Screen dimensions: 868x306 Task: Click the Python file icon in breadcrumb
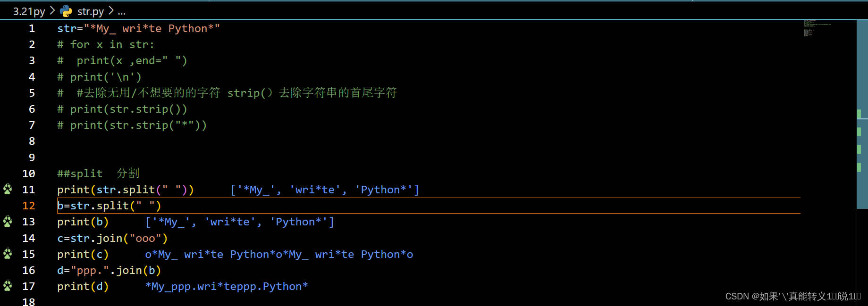click(66, 11)
